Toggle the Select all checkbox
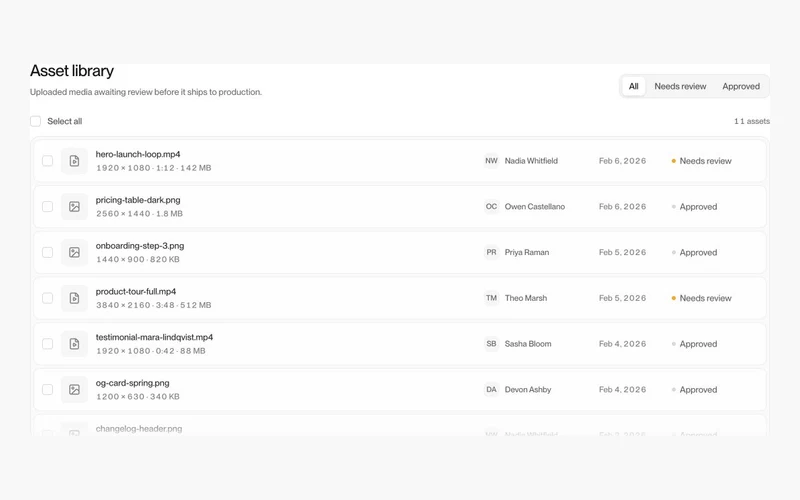800x500 pixels. [x=35, y=121]
